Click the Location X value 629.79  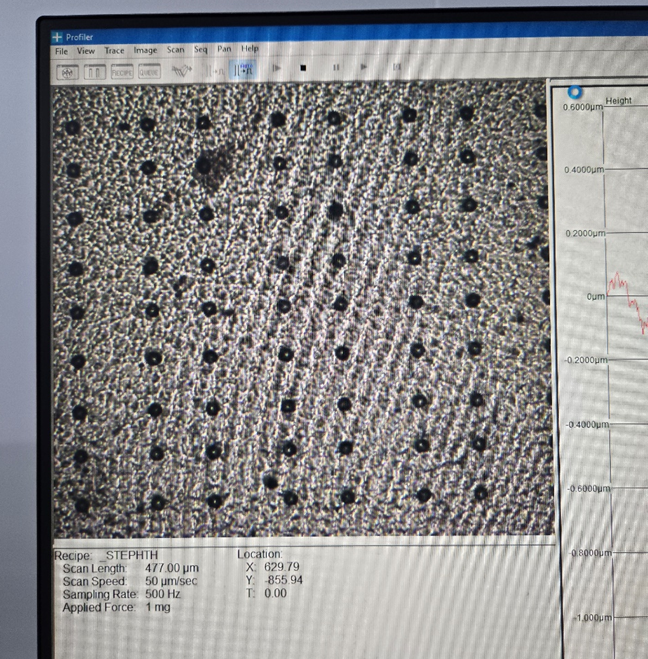pyautogui.click(x=282, y=567)
